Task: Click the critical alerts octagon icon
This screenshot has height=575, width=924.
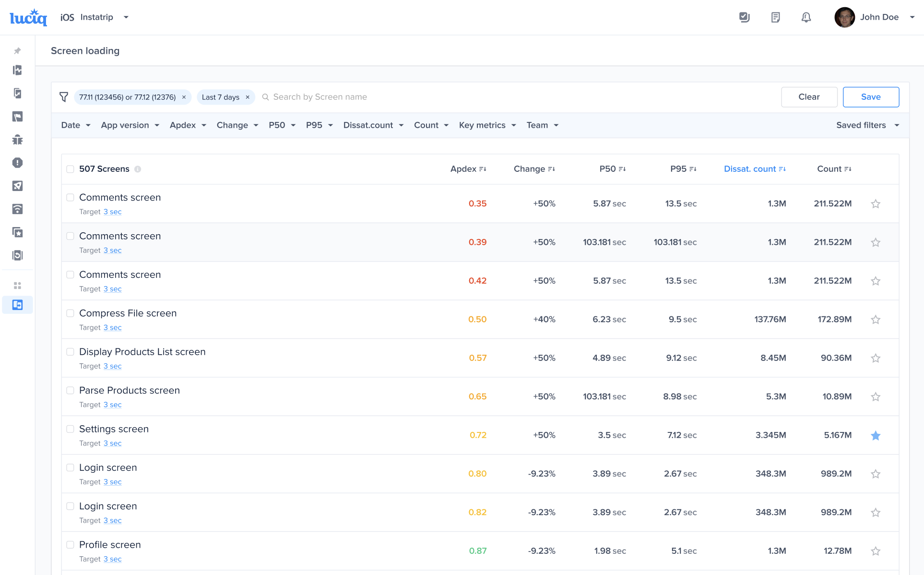Action: (x=17, y=163)
